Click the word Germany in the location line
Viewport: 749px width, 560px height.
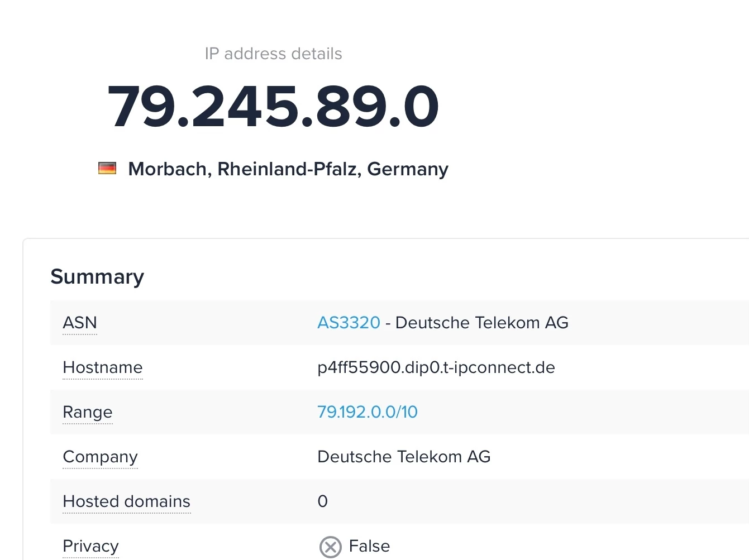408,169
